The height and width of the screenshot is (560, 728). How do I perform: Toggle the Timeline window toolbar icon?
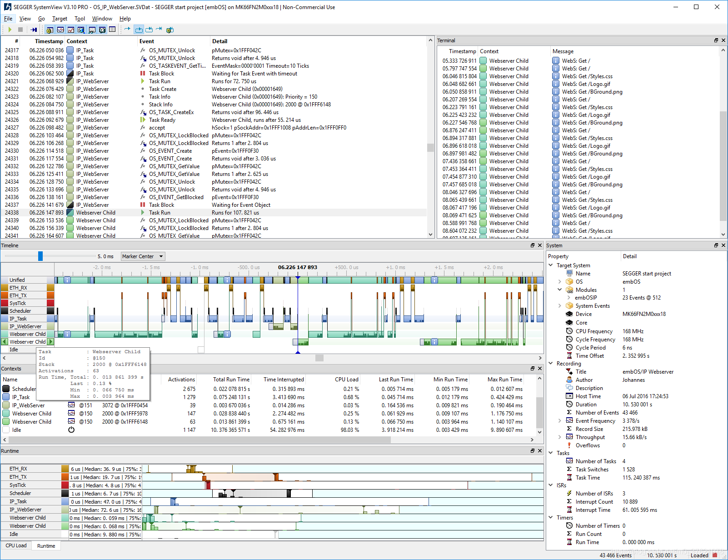[60, 30]
